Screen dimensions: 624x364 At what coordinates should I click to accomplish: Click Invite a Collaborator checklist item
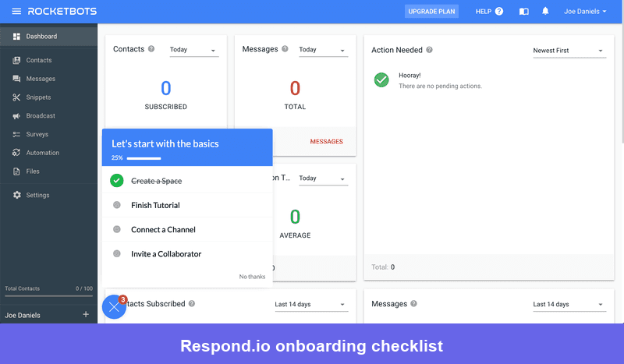point(187,253)
